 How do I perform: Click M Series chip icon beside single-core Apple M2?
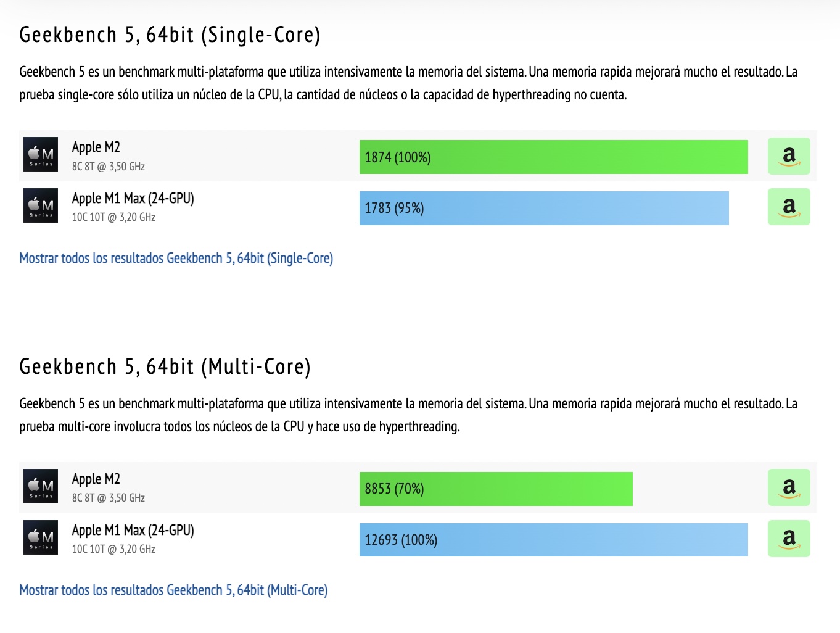(41, 154)
